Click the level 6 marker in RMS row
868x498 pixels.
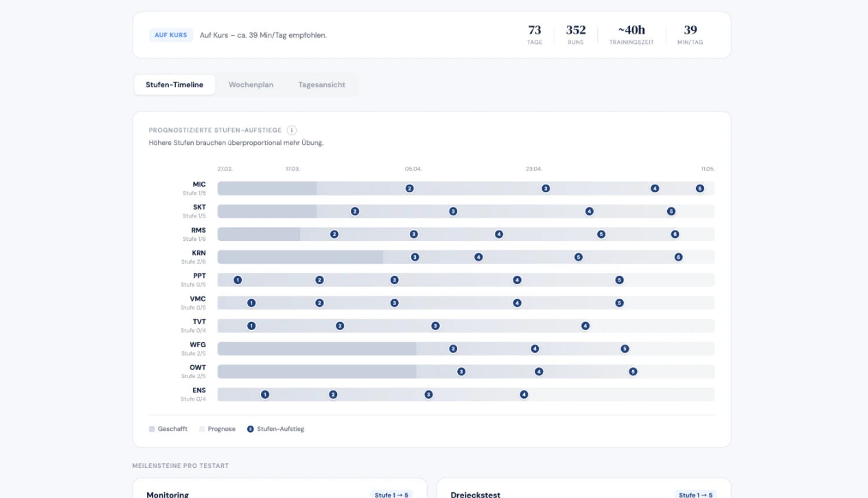pyautogui.click(x=675, y=235)
